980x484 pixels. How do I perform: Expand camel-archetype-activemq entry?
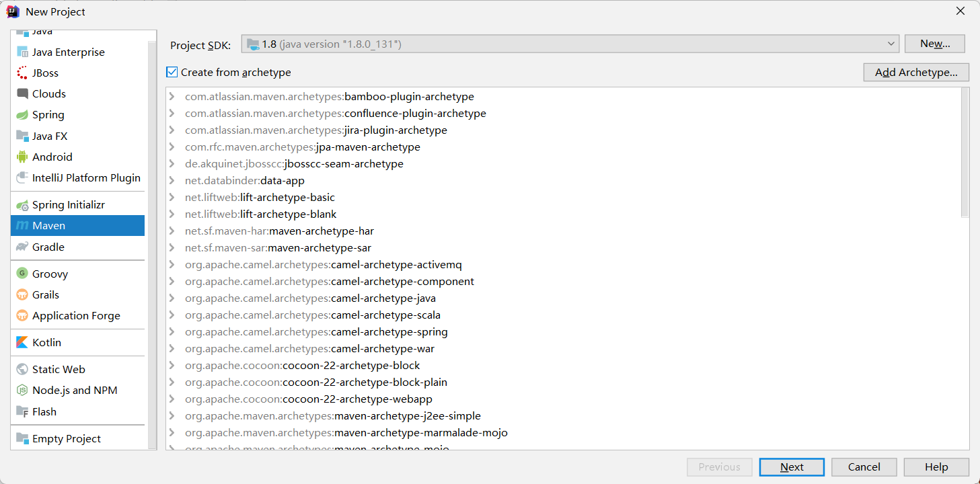pyautogui.click(x=172, y=265)
